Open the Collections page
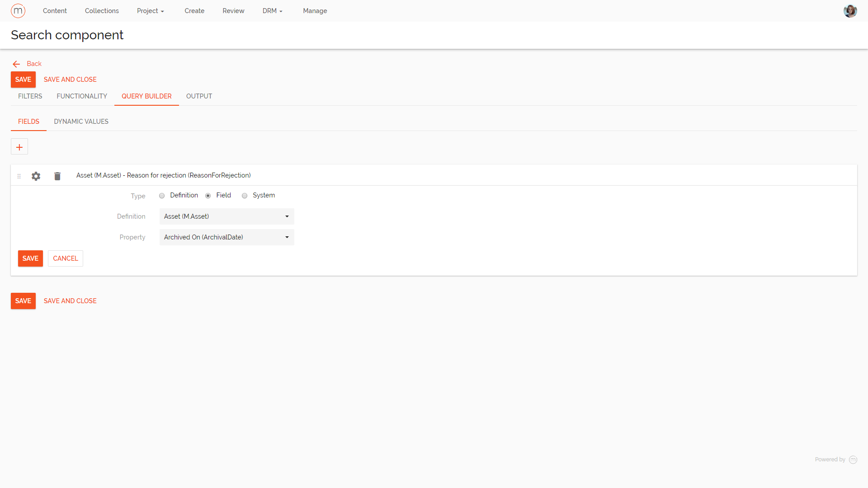This screenshot has width=868, height=488. point(102,10)
